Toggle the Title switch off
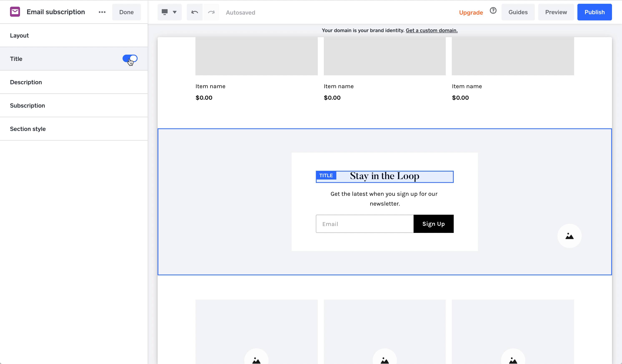This screenshot has width=622, height=364. click(x=130, y=59)
